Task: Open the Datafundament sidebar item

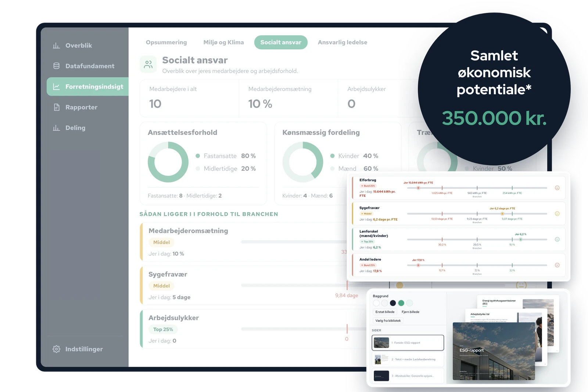Action: 87,66
